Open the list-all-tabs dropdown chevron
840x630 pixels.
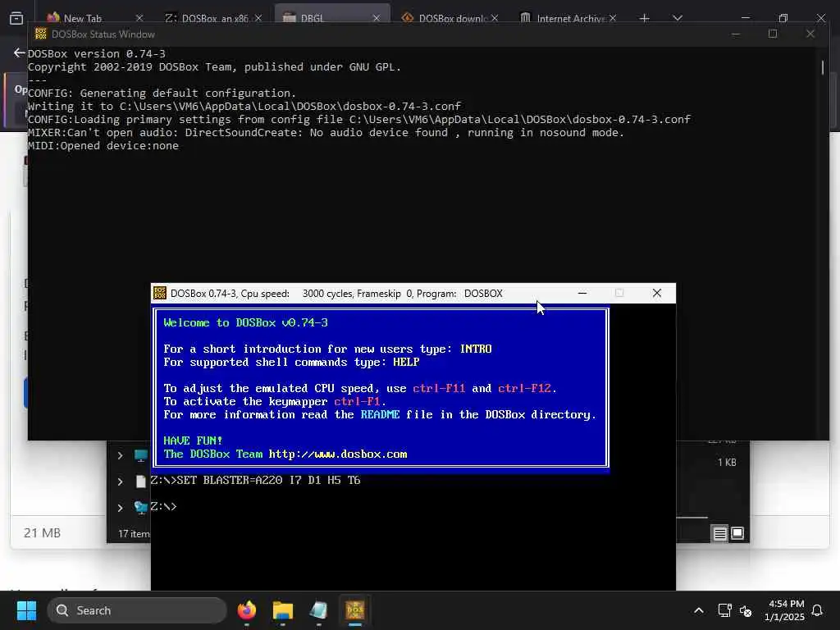(x=677, y=18)
